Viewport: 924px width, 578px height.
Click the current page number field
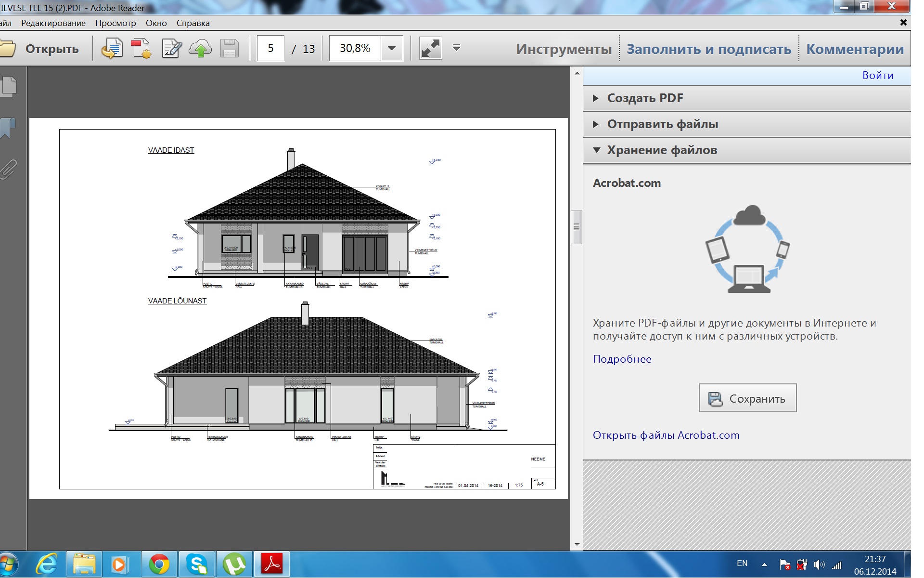pos(270,48)
